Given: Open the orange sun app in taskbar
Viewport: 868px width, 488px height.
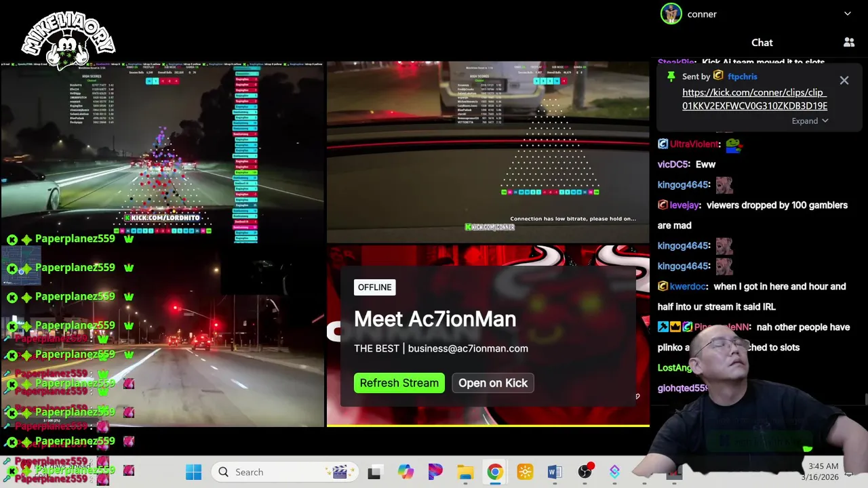Looking at the screenshot, I should [x=525, y=472].
